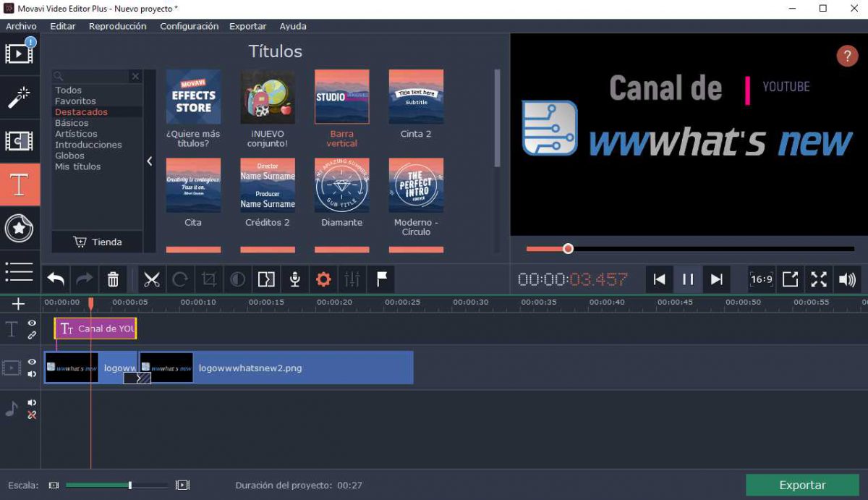Open the Ayuda menu

point(293,26)
